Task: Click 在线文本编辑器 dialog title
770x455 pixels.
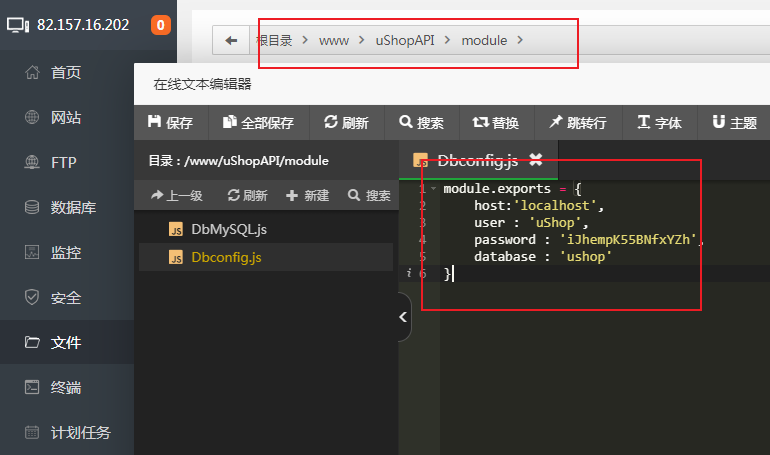Action: [202, 84]
